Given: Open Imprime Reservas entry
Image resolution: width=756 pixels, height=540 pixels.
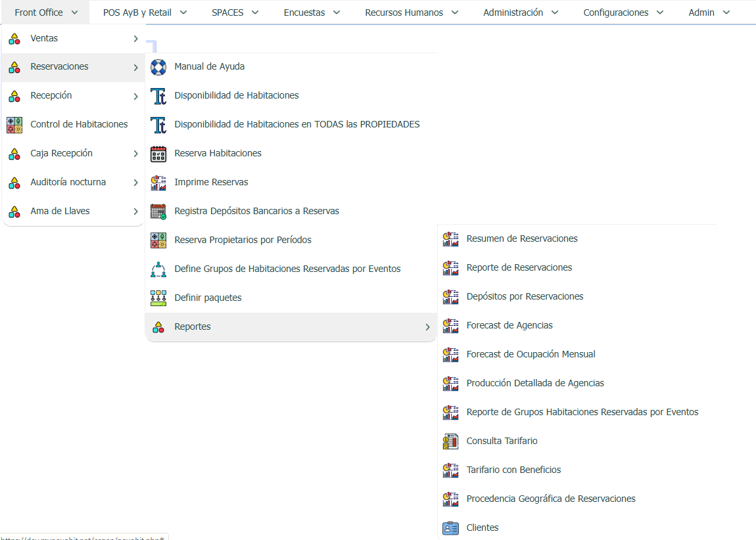Looking at the screenshot, I should [x=211, y=183].
